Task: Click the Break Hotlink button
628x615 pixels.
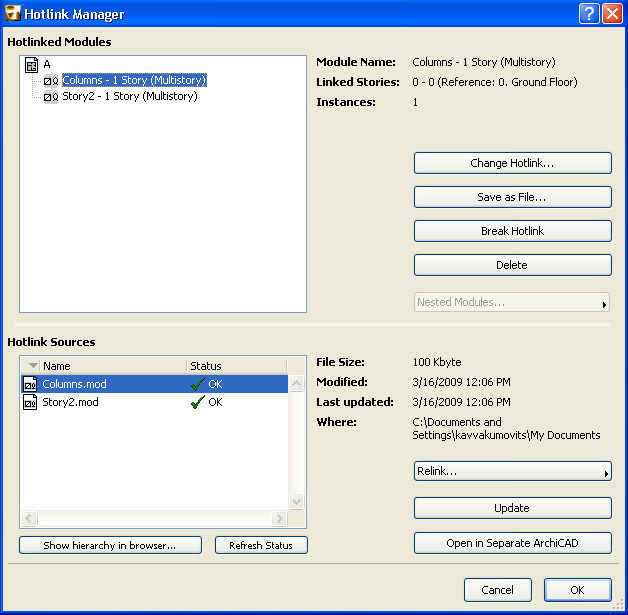Action: pos(513,231)
